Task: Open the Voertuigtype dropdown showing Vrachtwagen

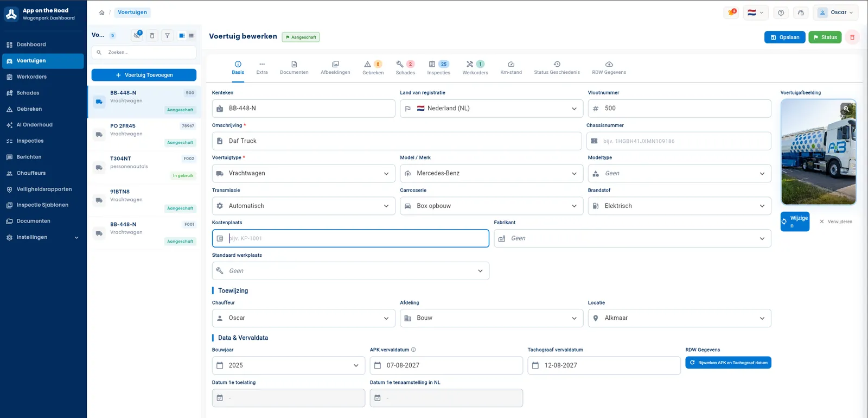Action: 303,174
